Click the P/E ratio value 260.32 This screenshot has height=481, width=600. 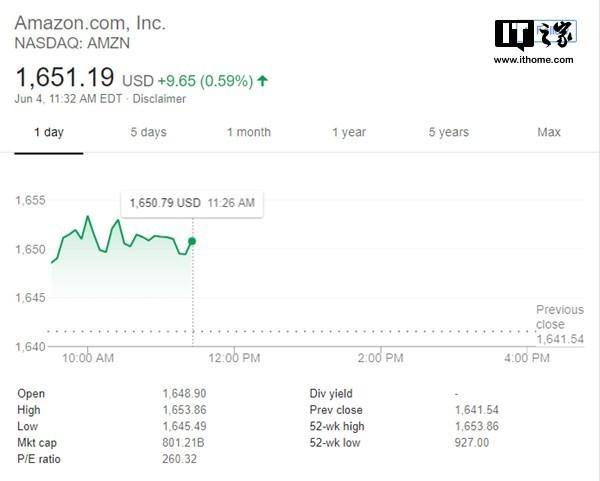point(179,459)
